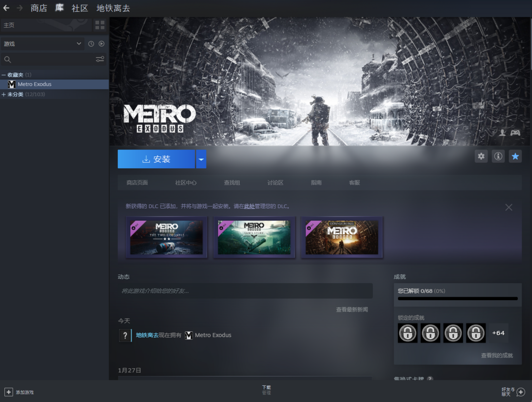
Task: Click the view my achievements link
Action: point(497,355)
